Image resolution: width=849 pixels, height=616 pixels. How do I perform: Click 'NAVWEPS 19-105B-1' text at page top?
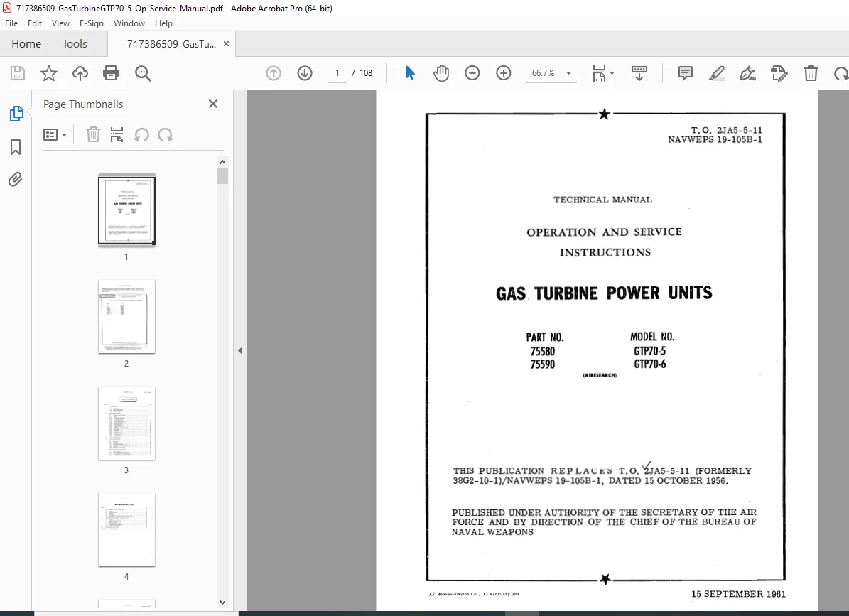click(715, 140)
